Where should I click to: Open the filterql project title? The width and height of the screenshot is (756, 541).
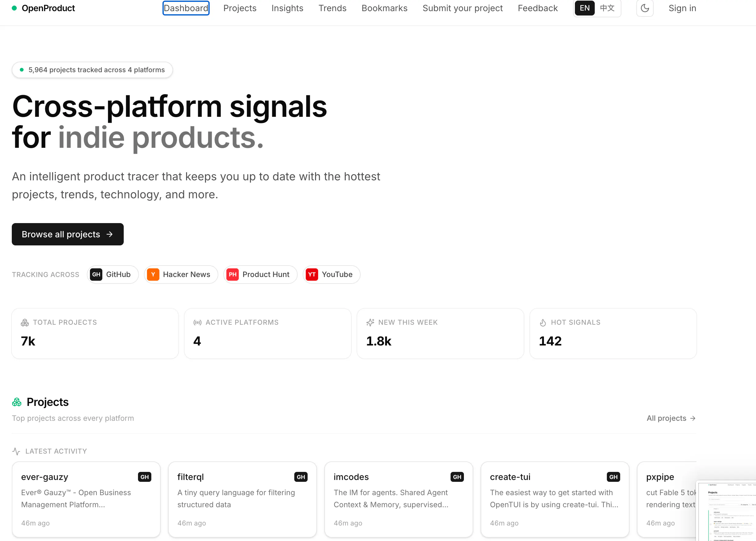tap(190, 477)
